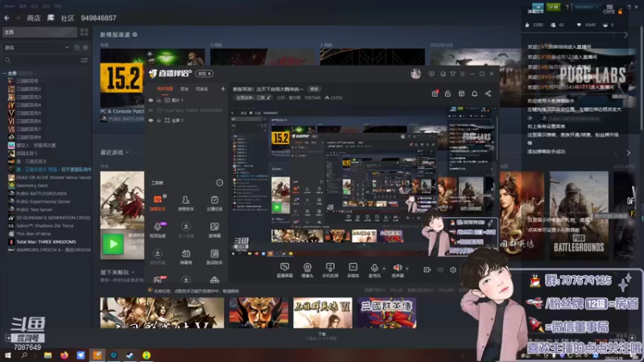644x362 pixels.
Task: Open the lyrics assistant tool icon
Action: click(214, 257)
